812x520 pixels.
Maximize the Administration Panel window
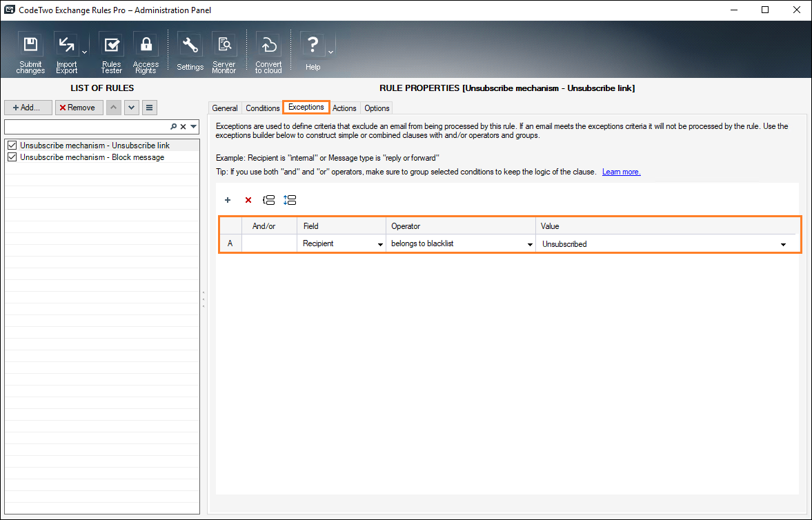(x=765, y=10)
